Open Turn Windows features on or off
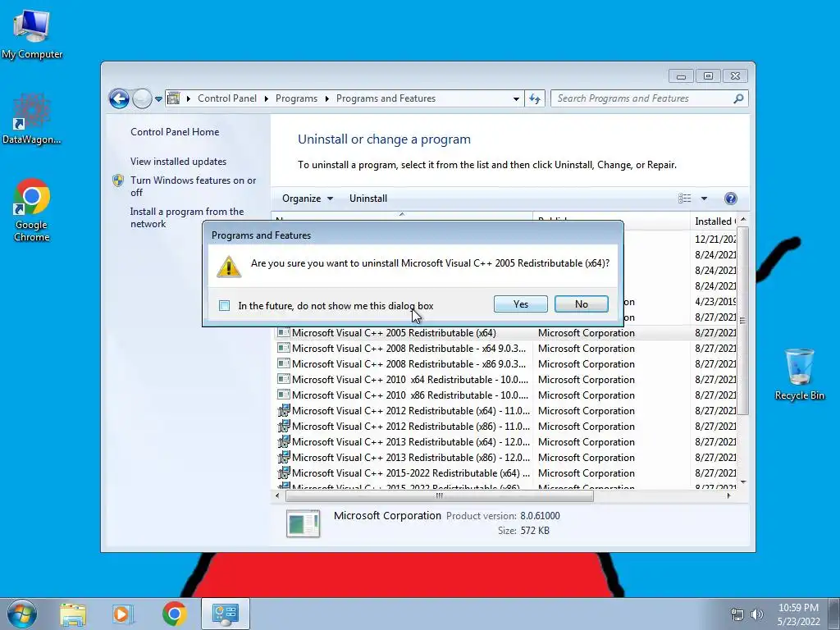 (x=193, y=186)
